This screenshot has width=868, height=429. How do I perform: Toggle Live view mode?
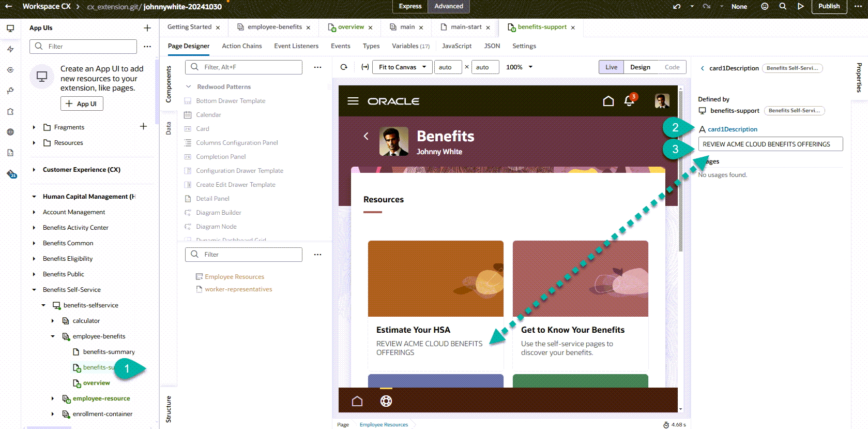click(612, 67)
